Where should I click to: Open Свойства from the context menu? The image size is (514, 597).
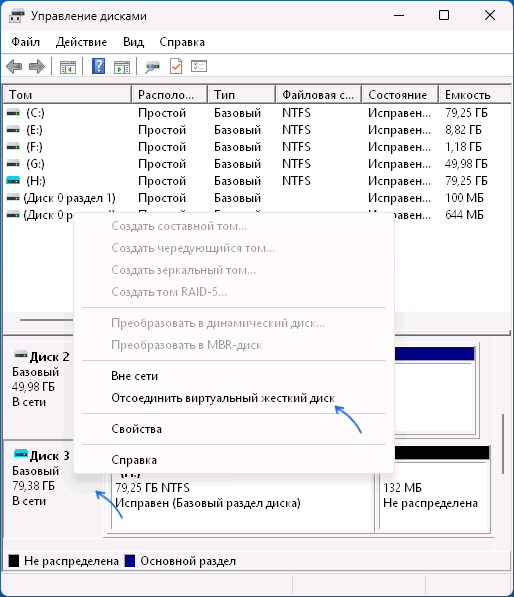click(136, 429)
